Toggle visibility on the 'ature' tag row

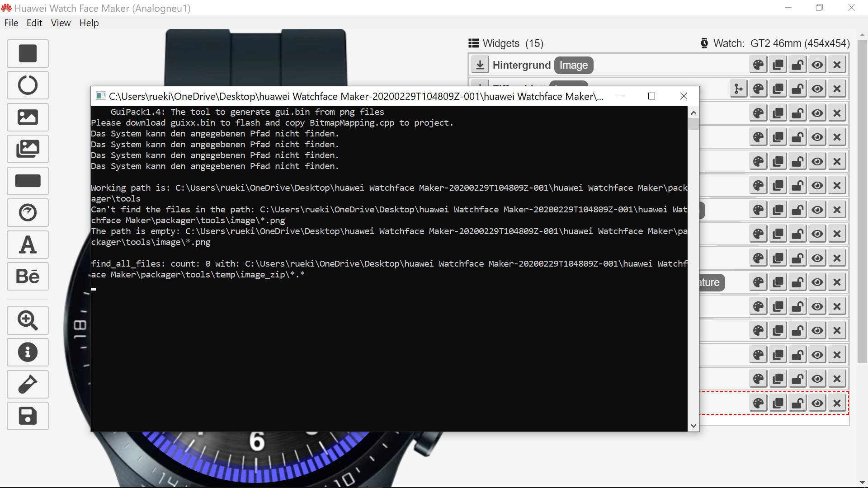[817, 282]
